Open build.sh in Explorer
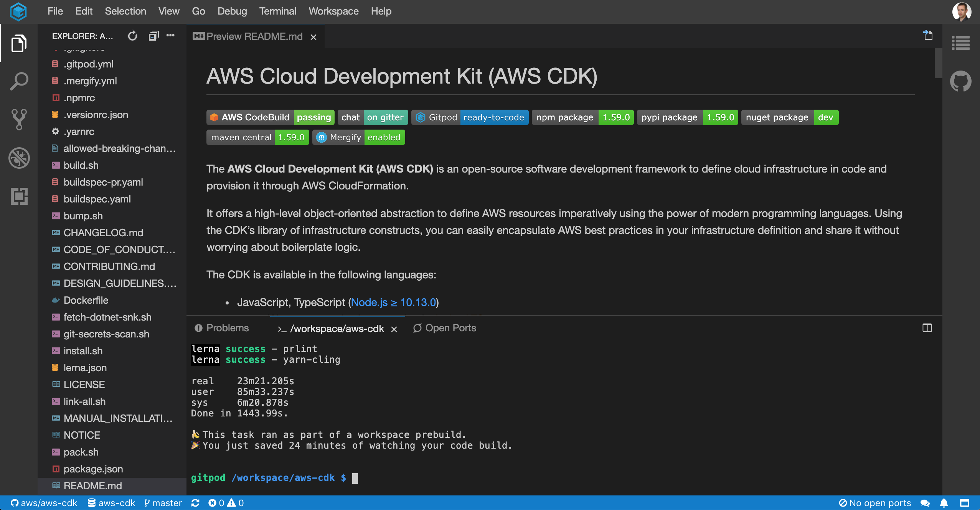 pyautogui.click(x=112, y=165)
